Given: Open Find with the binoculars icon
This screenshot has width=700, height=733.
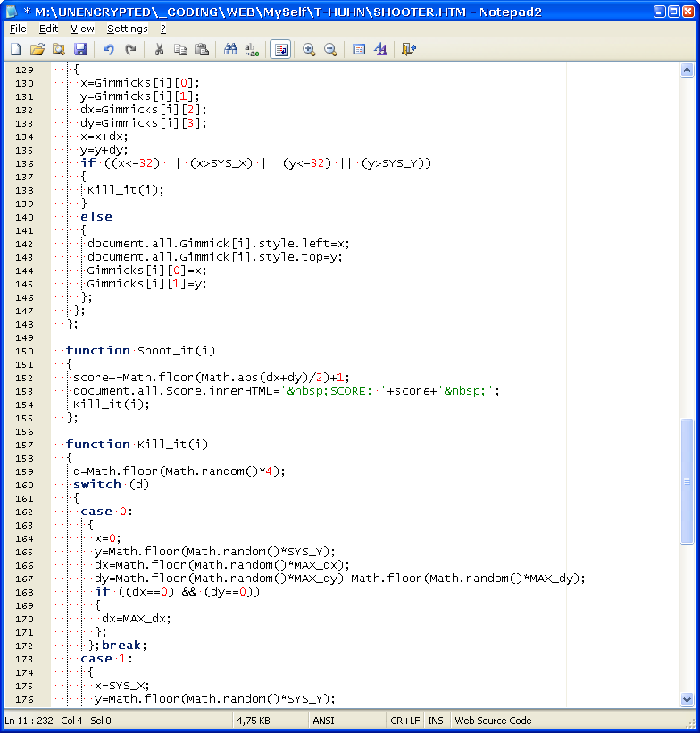Looking at the screenshot, I should click(x=230, y=49).
